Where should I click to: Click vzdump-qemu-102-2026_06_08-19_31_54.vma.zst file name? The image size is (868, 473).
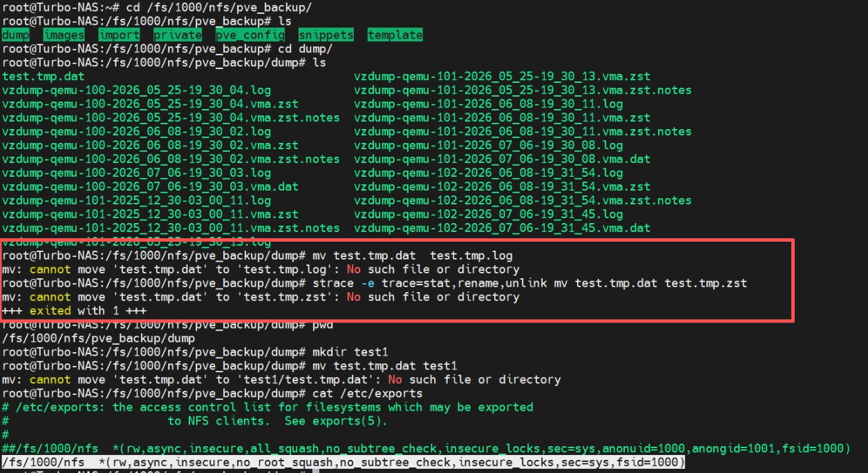coord(502,186)
